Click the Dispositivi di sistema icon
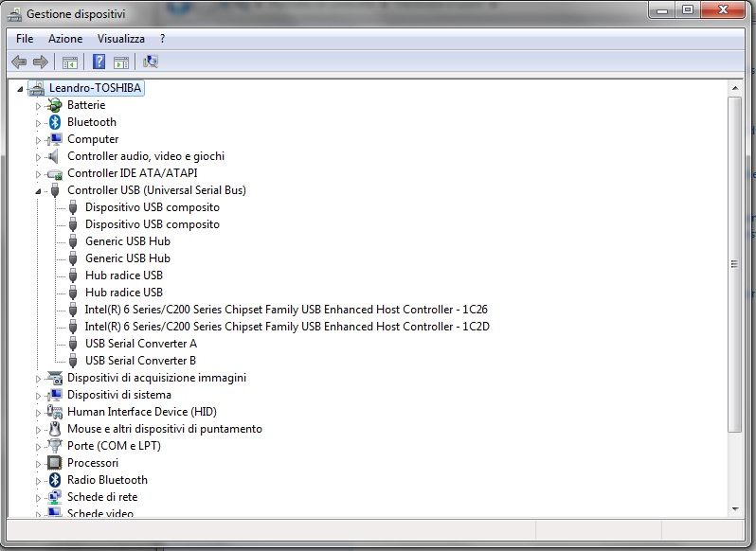Image resolution: width=756 pixels, height=551 pixels. tap(55, 395)
